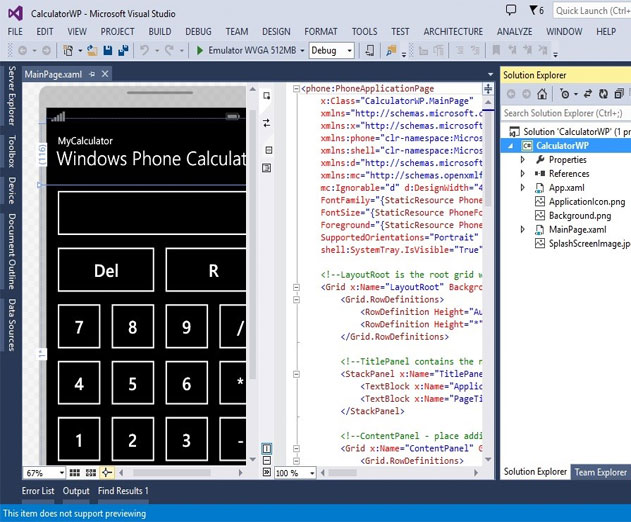Viewport: 631px width, 522px height.
Task: Click the Home icon in Solution Explorer
Action: pos(542,94)
